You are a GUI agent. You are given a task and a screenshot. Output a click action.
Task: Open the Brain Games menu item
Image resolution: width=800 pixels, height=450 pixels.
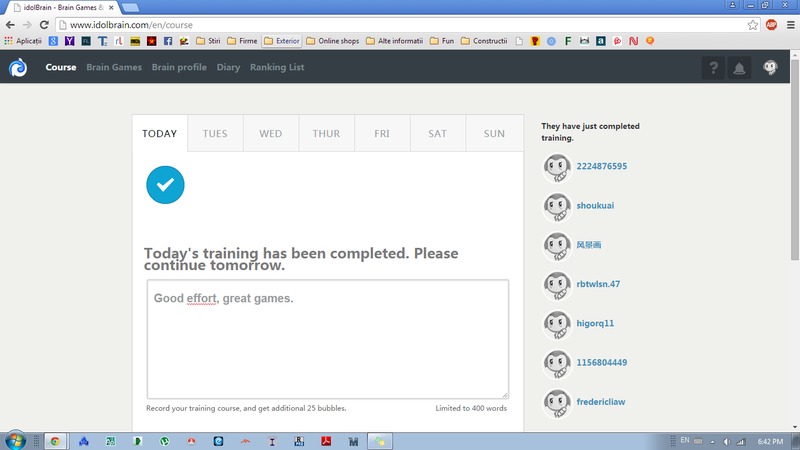click(114, 68)
